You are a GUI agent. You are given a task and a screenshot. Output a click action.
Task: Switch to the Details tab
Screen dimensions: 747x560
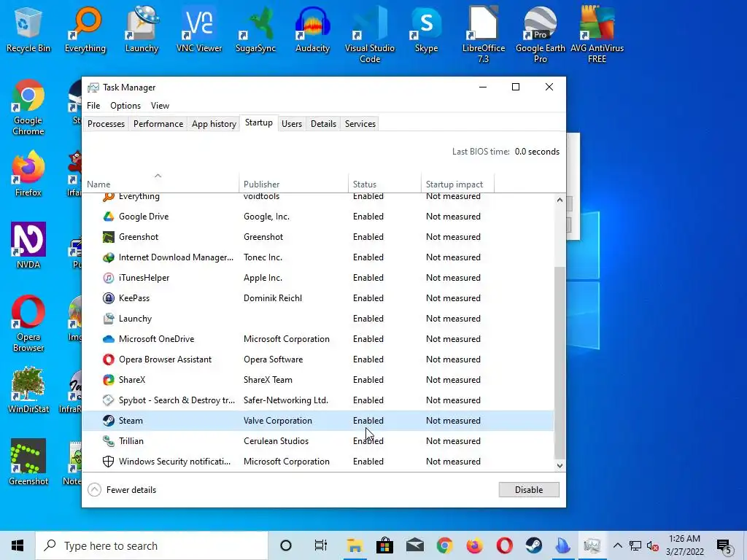pyautogui.click(x=323, y=124)
